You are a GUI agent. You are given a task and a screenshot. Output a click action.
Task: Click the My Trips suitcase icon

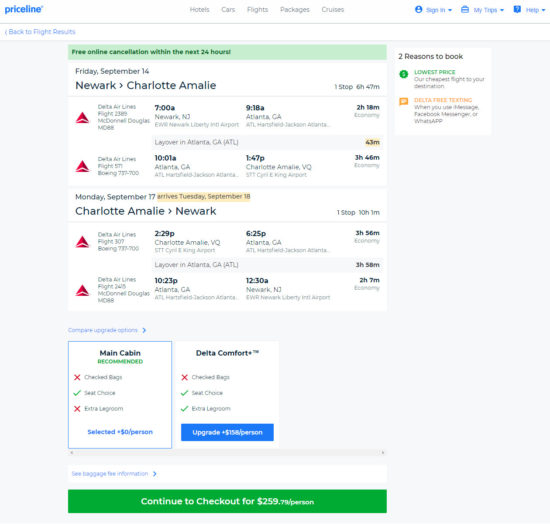(x=465, y=9)
